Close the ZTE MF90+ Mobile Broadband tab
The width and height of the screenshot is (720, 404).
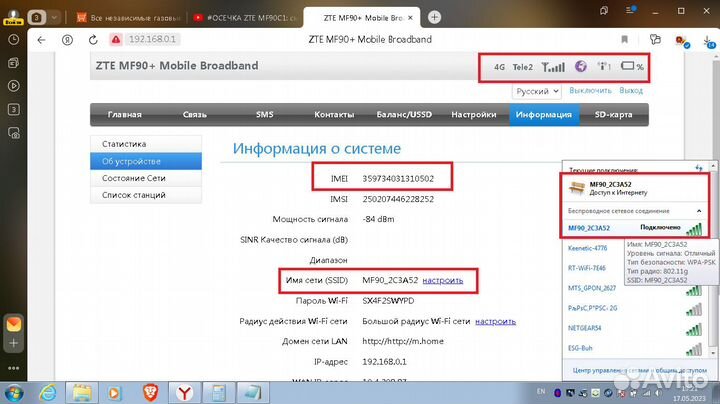411,17
